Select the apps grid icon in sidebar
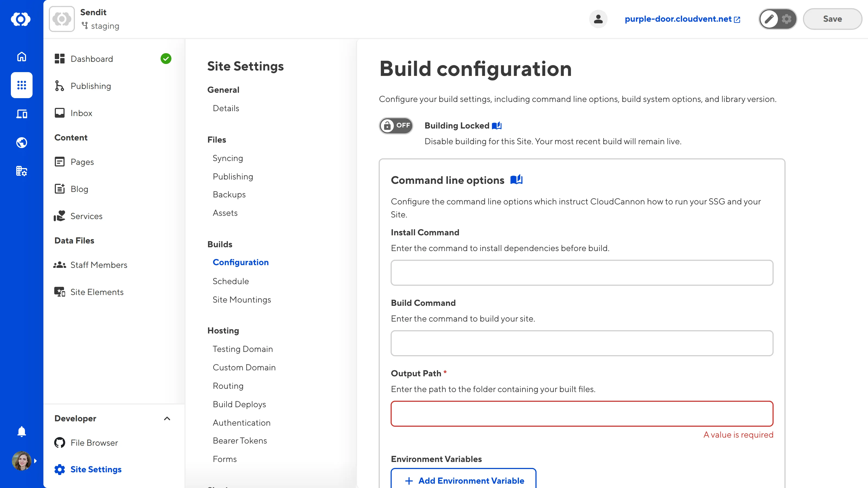Viewport: 868px width, 488px height. [x=21, y=85]
